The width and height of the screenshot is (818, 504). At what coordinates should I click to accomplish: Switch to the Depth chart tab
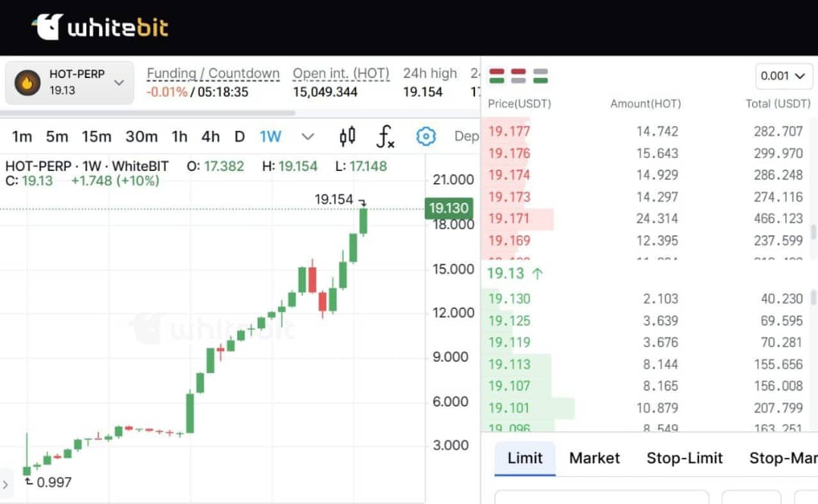[467, 136]
